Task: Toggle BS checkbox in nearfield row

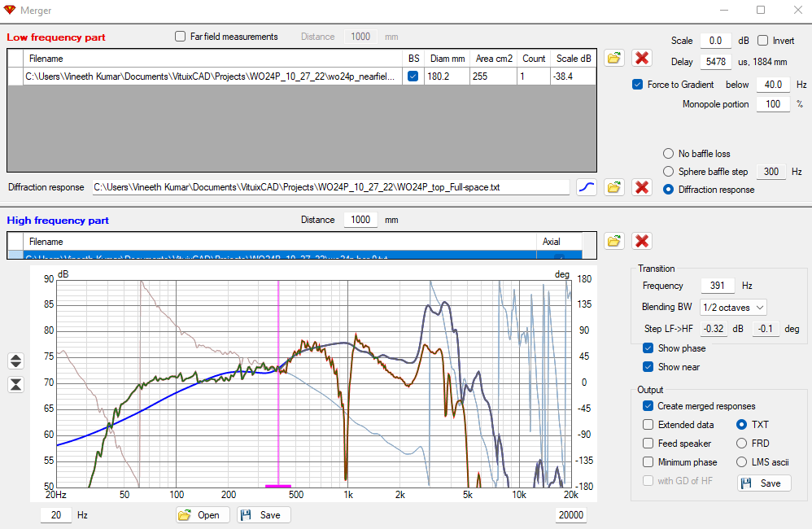Action: (x=413, y=77)
